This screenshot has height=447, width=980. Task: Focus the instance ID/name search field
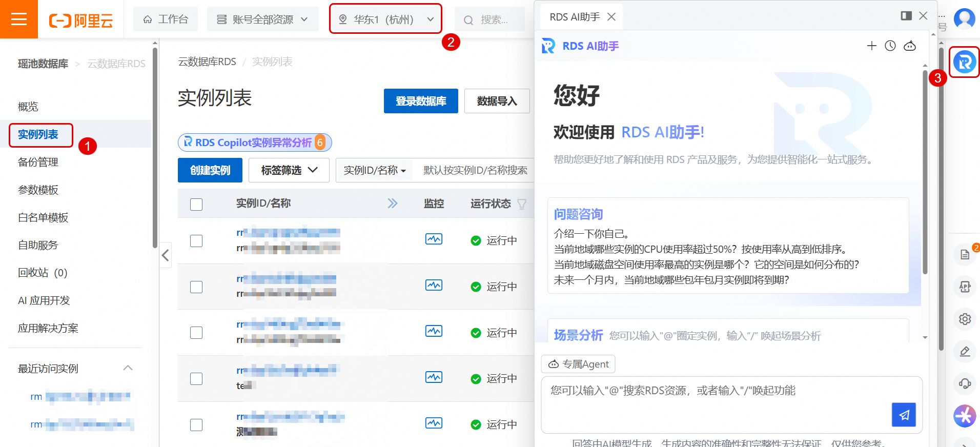(x=475, y=170)
